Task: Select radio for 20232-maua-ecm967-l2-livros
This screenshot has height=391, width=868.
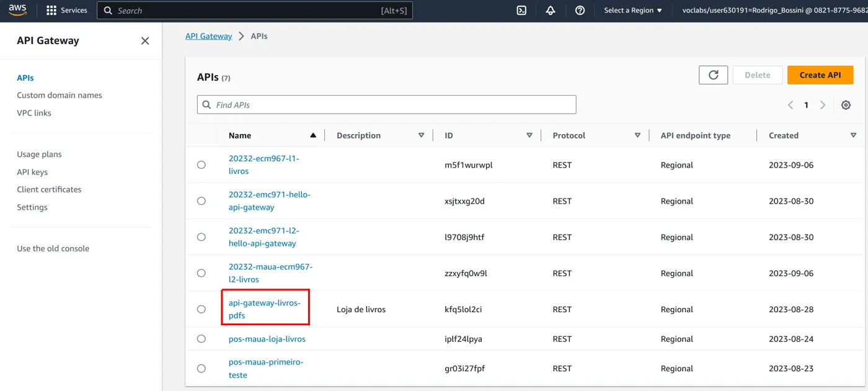Action: [x=201, y=273]
